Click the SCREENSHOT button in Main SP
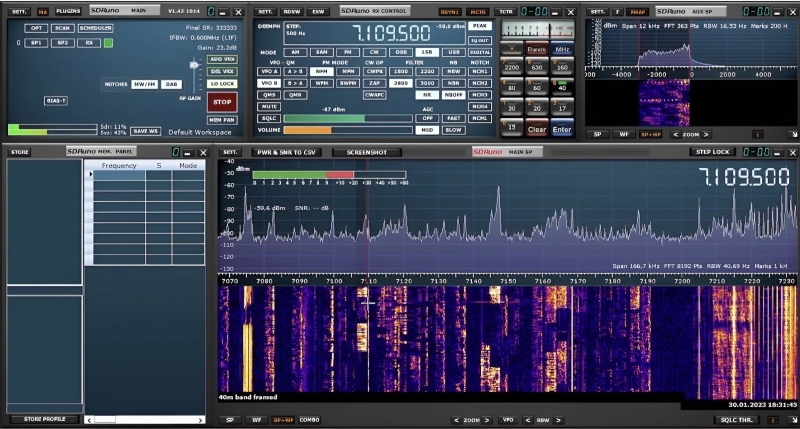 367,152
